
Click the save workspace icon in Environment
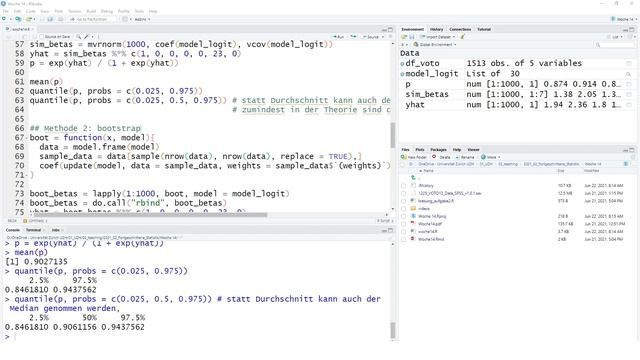411,37
